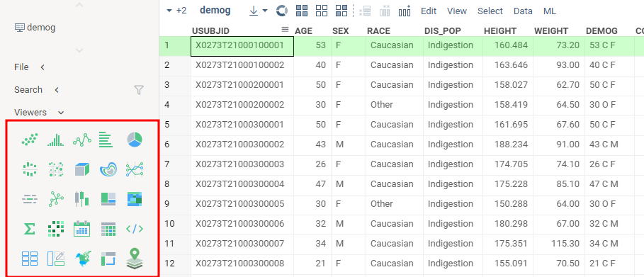The width and height of the screenshot is (644, 277).
Task: Select cell X0273T21000300008
Action: [242, 263]
